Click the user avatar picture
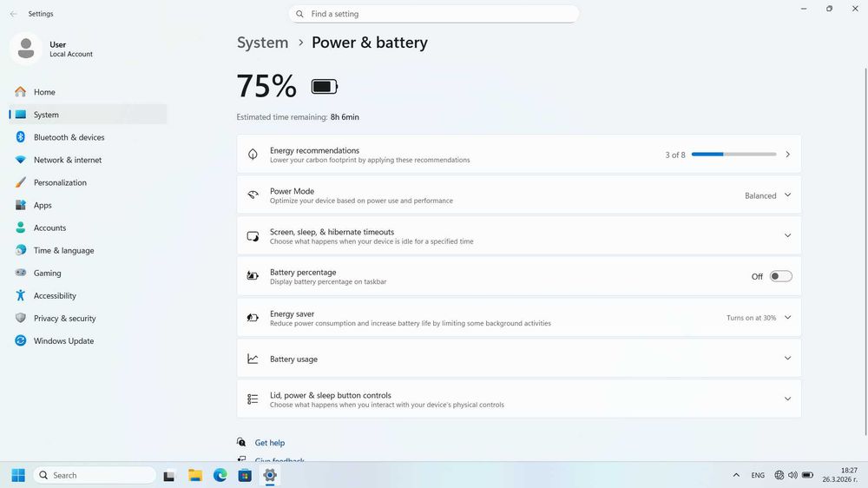This screenshot has width=868, height=488. (25, 49)
